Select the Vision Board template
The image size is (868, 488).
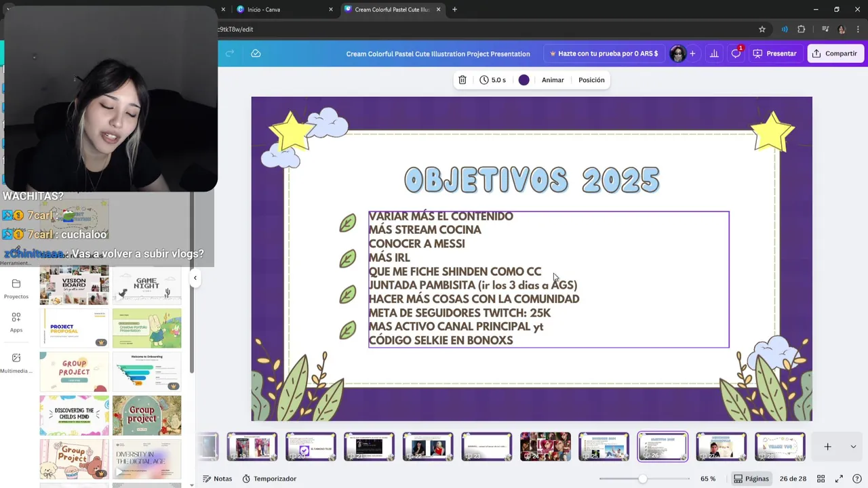[74, 285]
